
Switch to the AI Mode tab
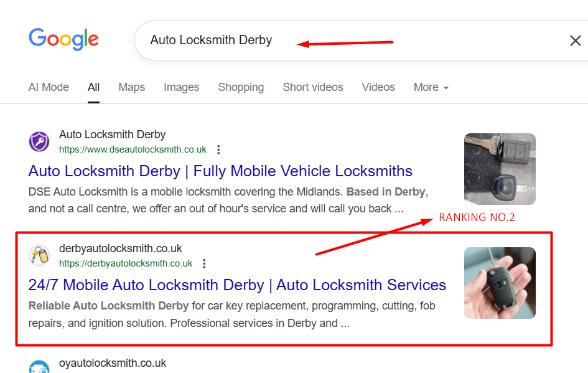(49, 87)
